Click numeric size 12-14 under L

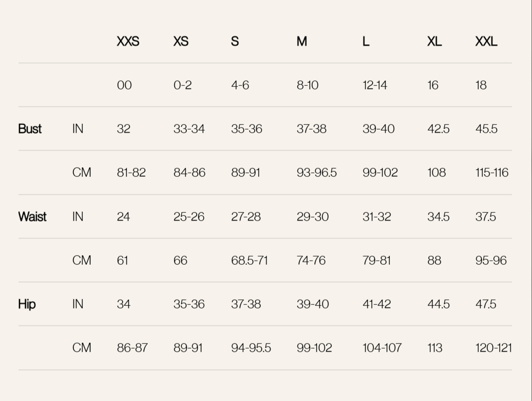[x=375, y=85]
